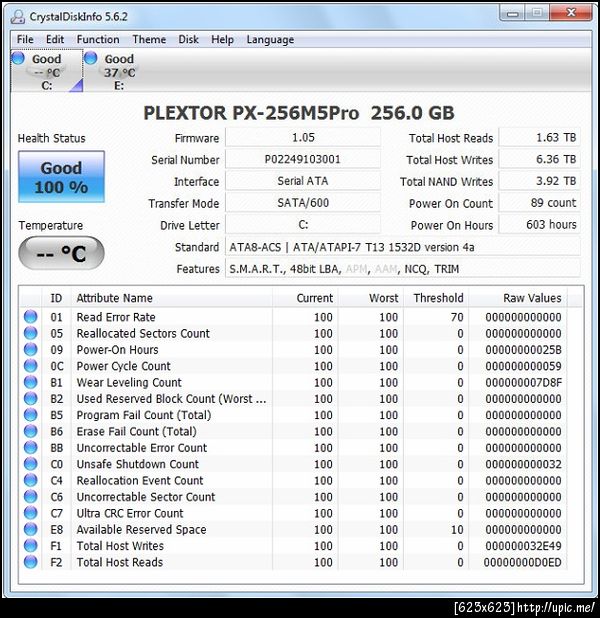600x618 pixels.
Task: Click the Firmware value 1.05
Action: [303, 138]
